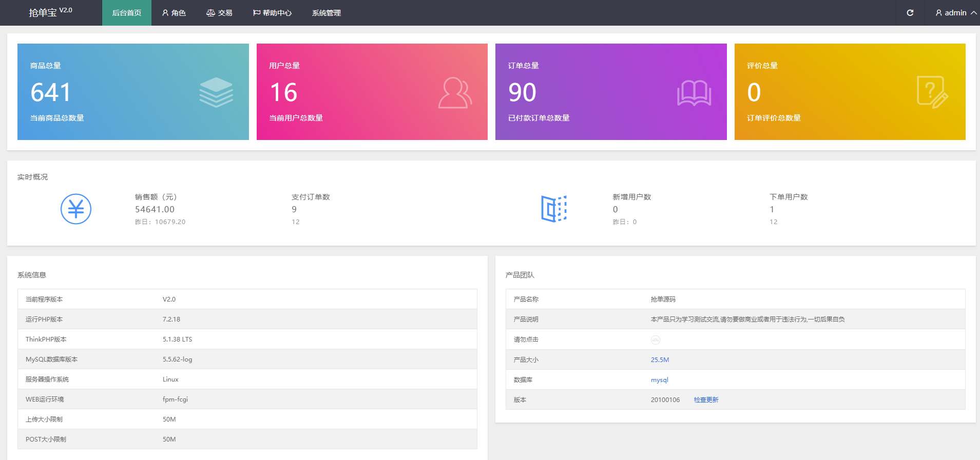Click the 系统信息 section heading
The image size is (980, 460).
[32, 275]
